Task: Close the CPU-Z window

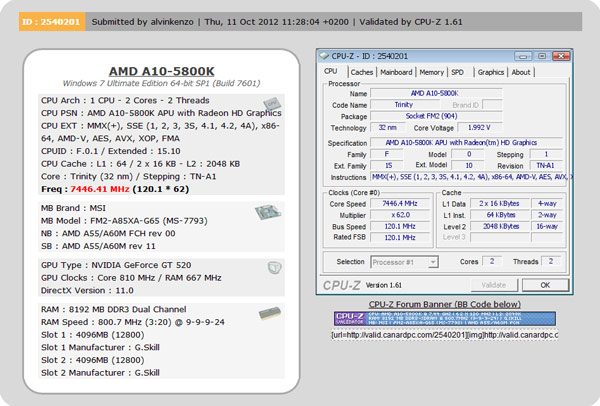Action: point(561,56)
